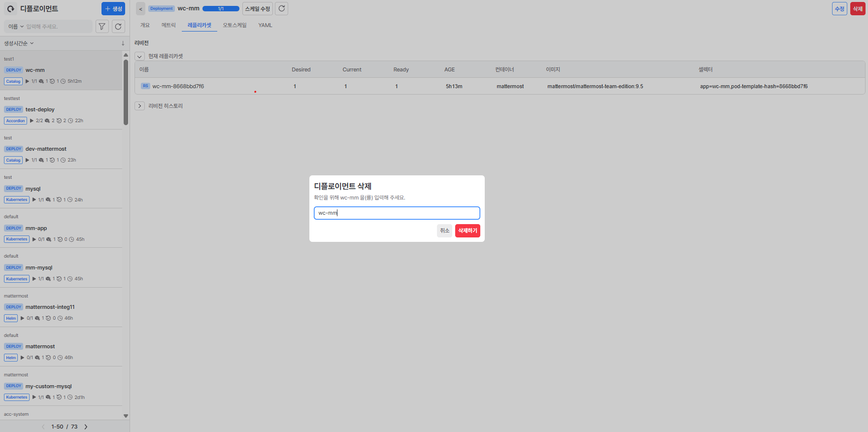Click the refresh icon next to 스케일 수정
This screenshot has width=868, height=432.
[x=282, y=9]
